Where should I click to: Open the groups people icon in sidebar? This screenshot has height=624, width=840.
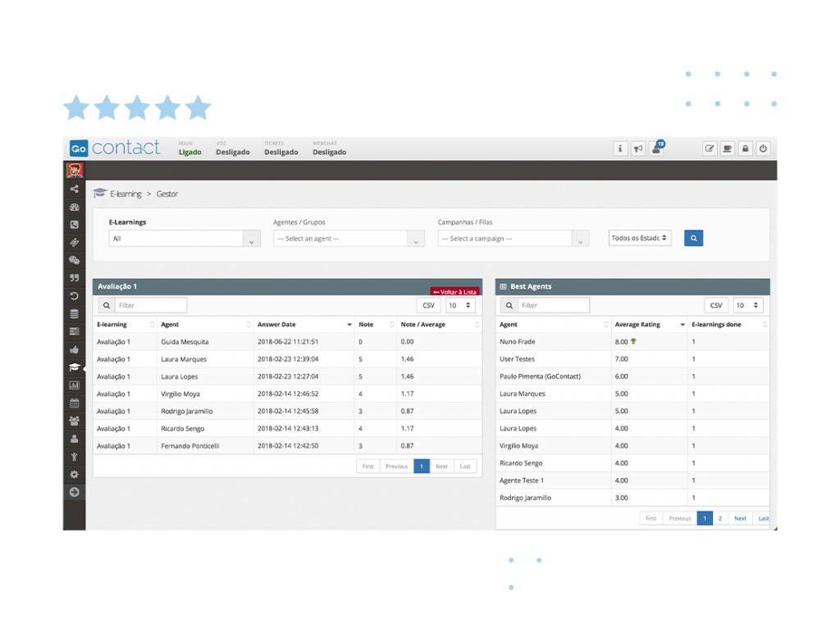coord(75,421)
